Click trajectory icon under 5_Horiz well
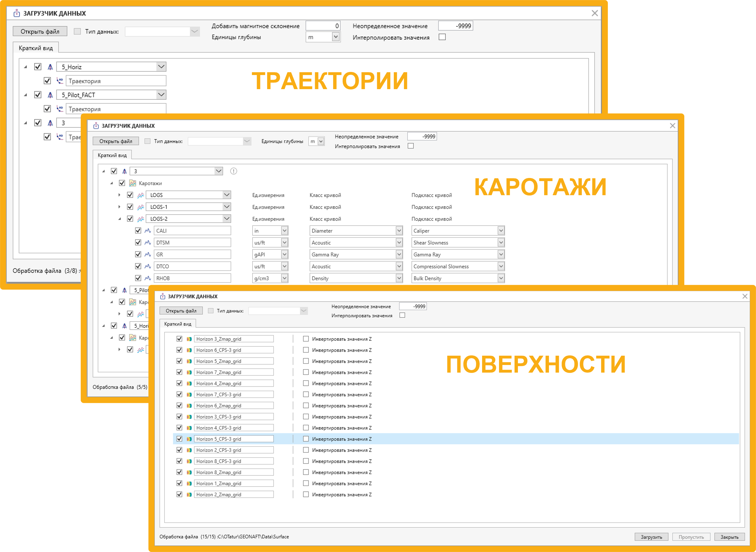 [60, 81]
